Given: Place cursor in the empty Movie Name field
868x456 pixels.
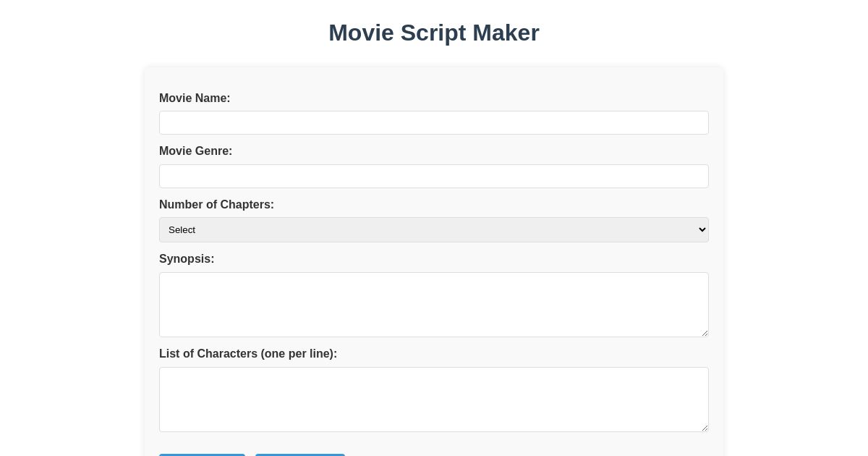Looking at the screenshot, I should (x=434, y=122).
